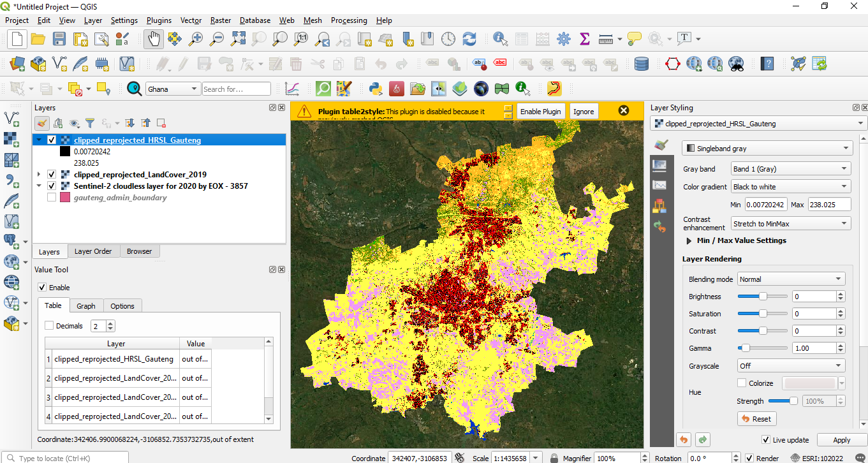Collapse the clipped_reprojected_HRSL_Gauteng layer legend

39,140
